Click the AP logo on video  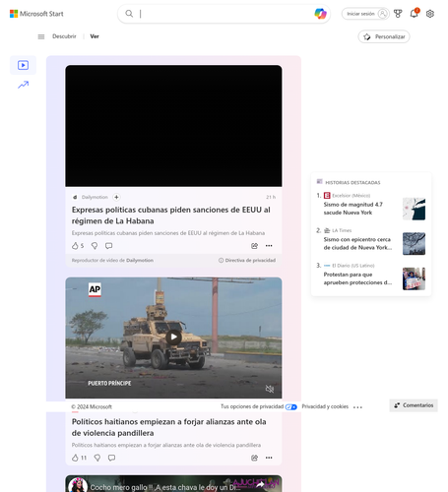(x=95, y=289)
